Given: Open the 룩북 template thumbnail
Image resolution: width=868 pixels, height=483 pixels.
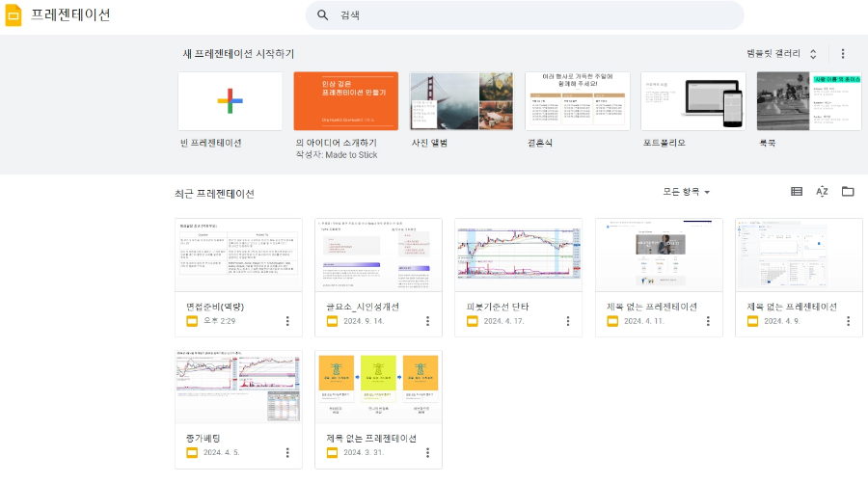Looking at the screenshot, I should 809,101.
